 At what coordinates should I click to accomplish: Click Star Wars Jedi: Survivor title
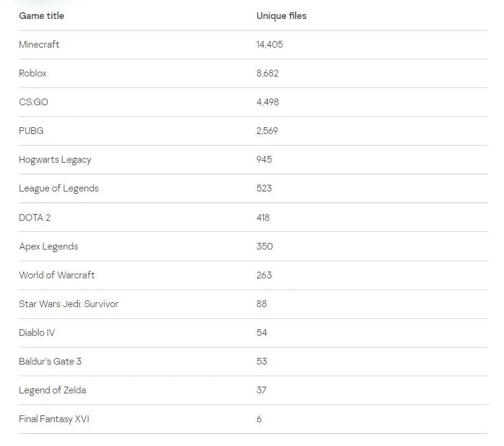pyautogui.click(x=69, y=304)
